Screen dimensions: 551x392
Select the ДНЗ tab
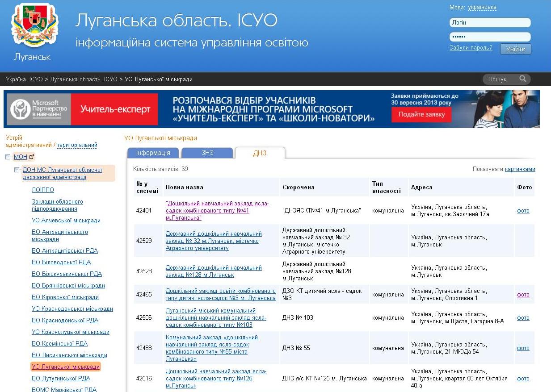[x=260, y=153]
